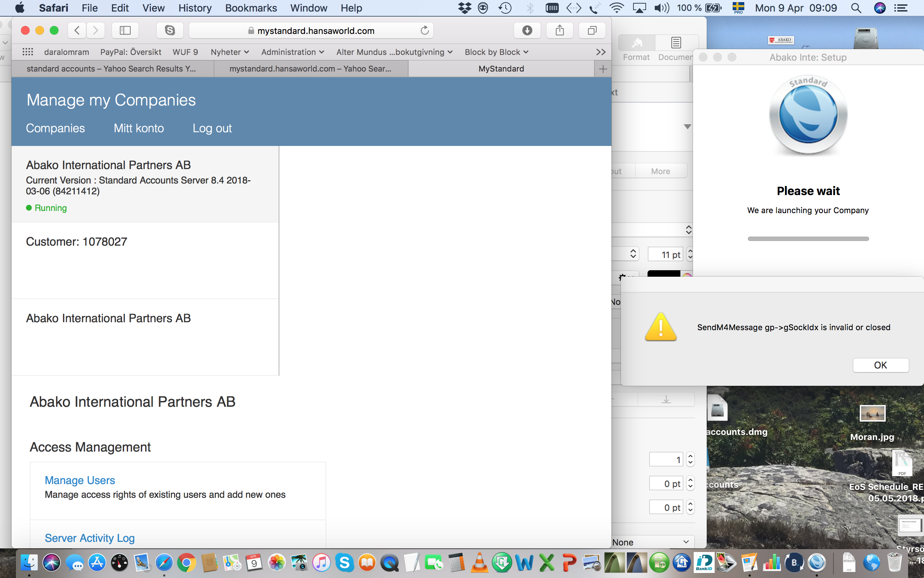The image size is (924, 578).
Task: Open the None dropdown in Pages panel
Action: pyautogui.click(x=653, y=542)
